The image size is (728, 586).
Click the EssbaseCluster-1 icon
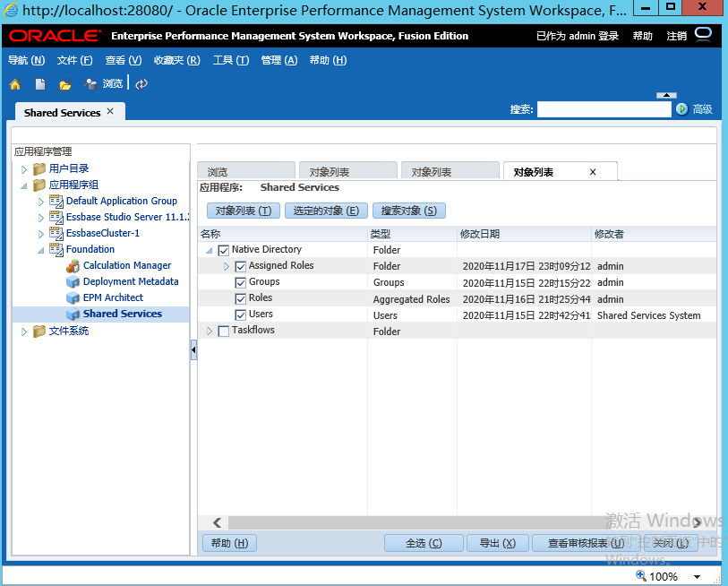tap(56, 233)
